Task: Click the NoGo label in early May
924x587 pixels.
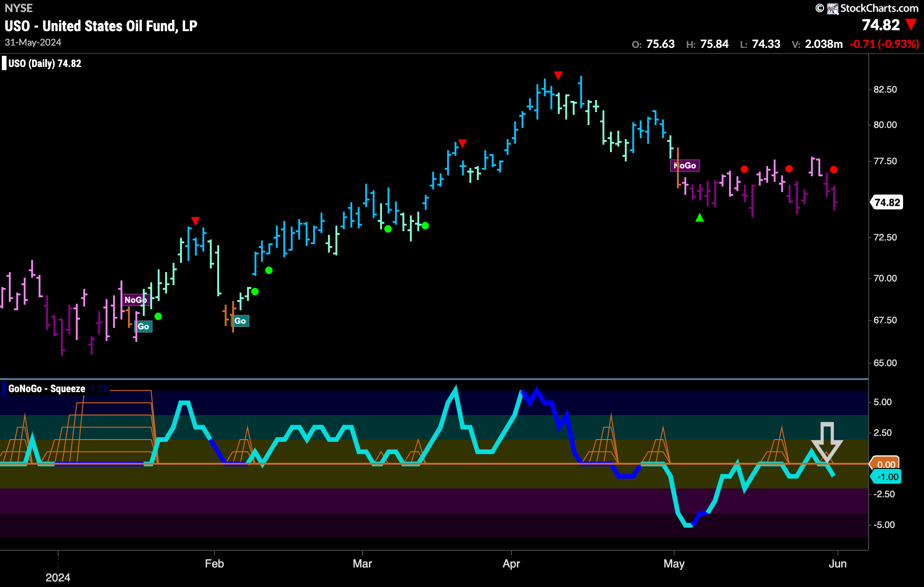Action: (685, 166)
